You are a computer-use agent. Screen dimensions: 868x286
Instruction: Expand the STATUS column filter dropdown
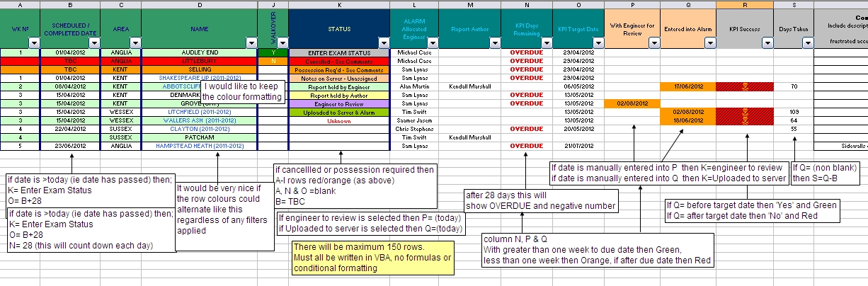[x=384, y=43]
